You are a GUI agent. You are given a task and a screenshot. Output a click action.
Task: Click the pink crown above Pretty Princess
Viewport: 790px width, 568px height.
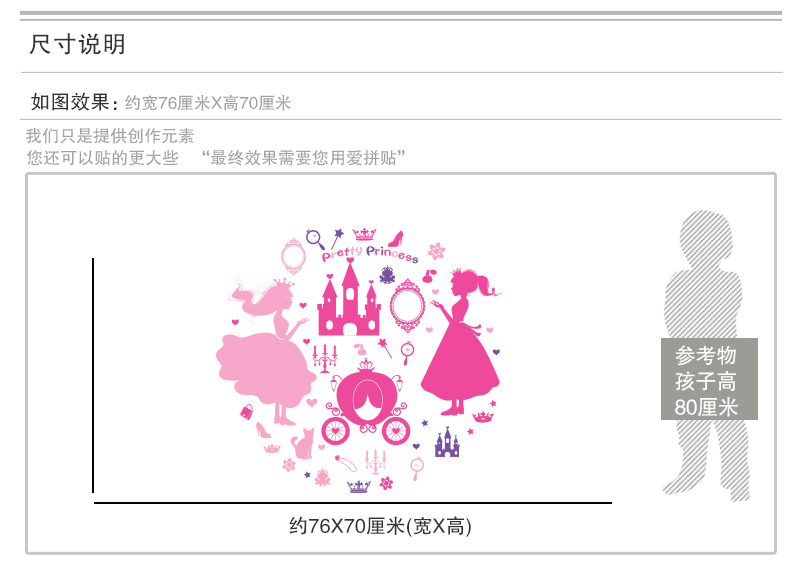point(364,234)
